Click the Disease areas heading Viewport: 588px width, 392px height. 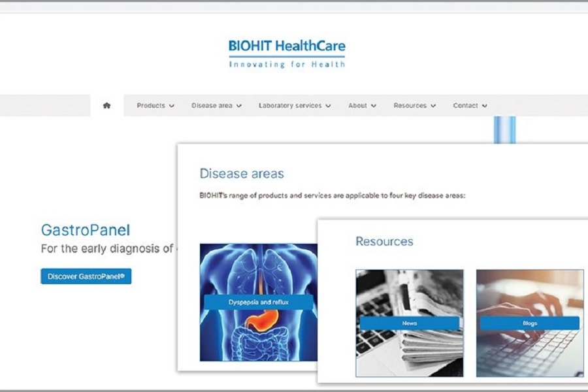click(242, 173)
